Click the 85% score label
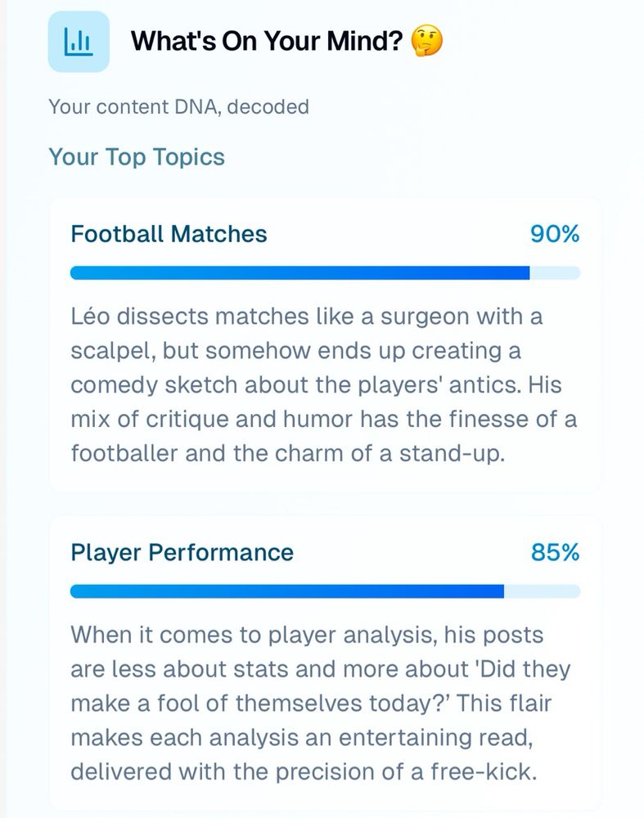644x818 pixels. [555, 552]
